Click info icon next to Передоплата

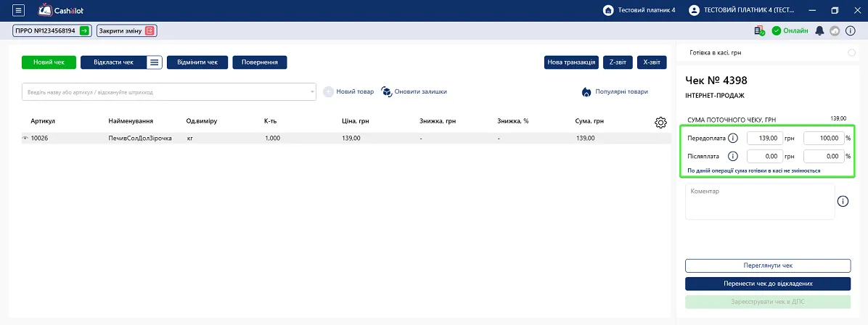(734, 138)
